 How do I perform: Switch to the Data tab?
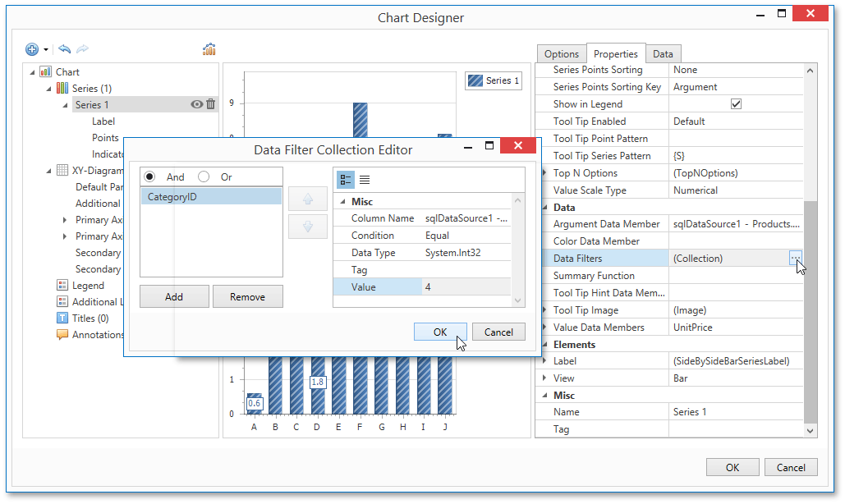(663, 53)
